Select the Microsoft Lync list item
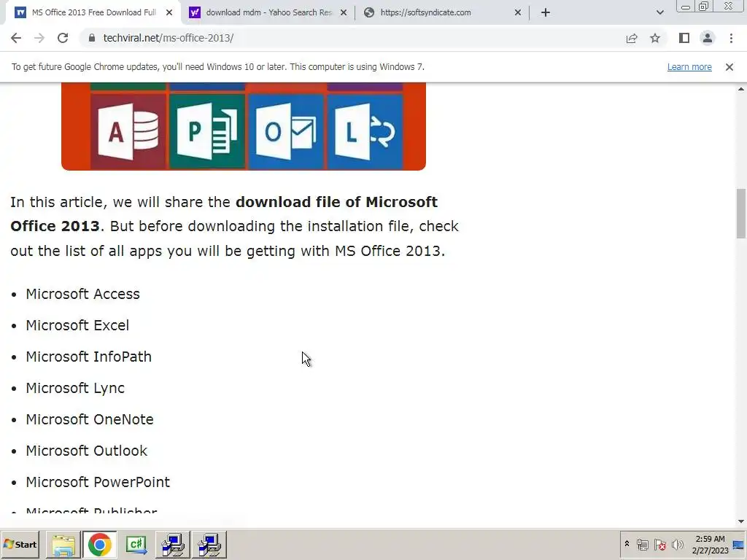747x560 pixels. 75,389
